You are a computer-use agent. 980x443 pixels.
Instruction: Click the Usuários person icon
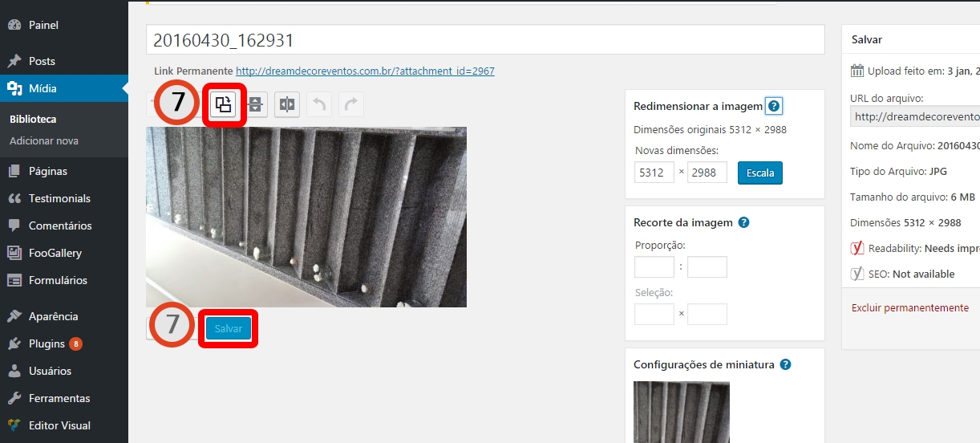pyautogui.click(x=14, y=371)
